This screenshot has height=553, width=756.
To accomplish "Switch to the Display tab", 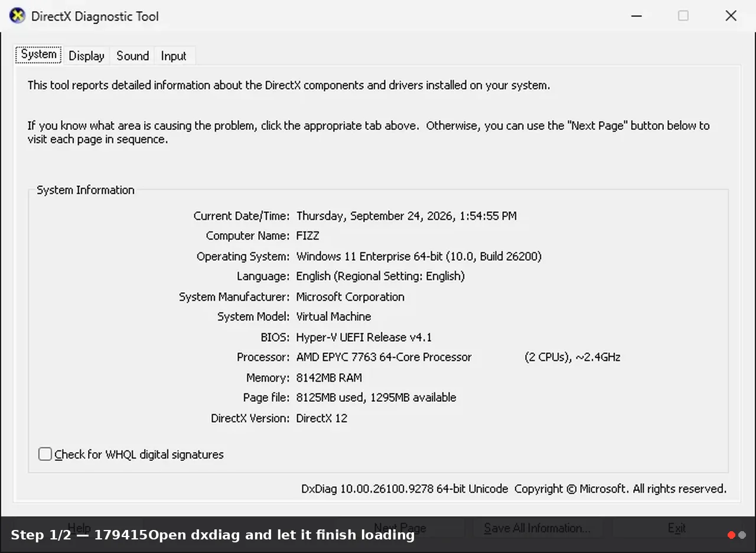I will click(86, 56).
